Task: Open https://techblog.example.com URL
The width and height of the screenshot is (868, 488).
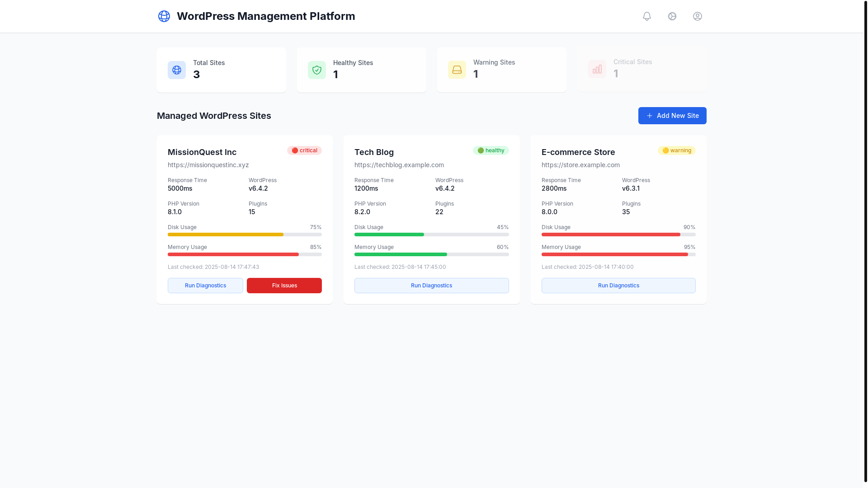Action: tap(399, 165)
